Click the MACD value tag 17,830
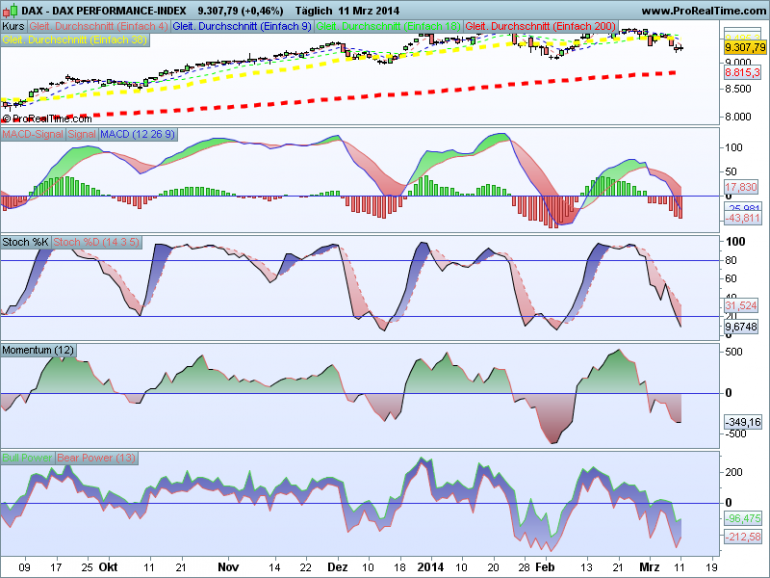Screen dimensions: 770x578 click(x=742, y=187)
